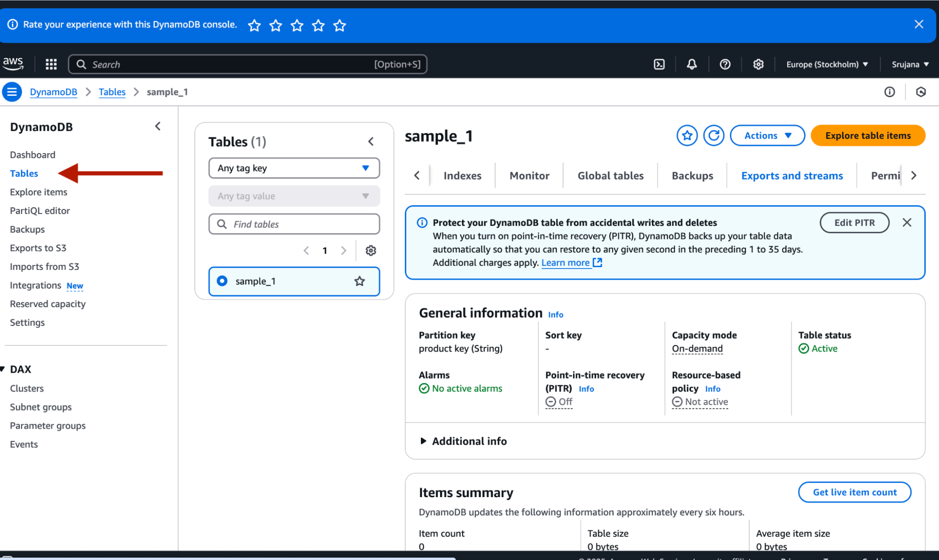
Task: Open Explore items in the sidebar
Action: [39, 192]
